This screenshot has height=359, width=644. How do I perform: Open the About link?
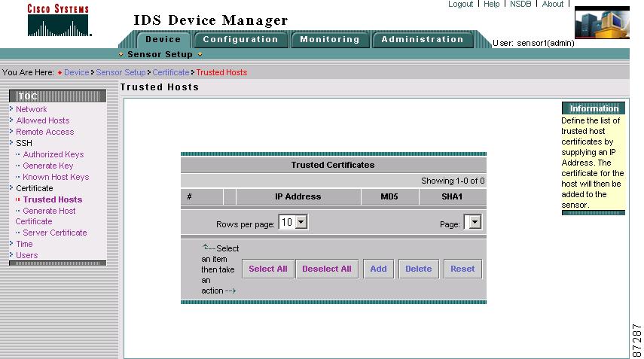coord(552,4)
